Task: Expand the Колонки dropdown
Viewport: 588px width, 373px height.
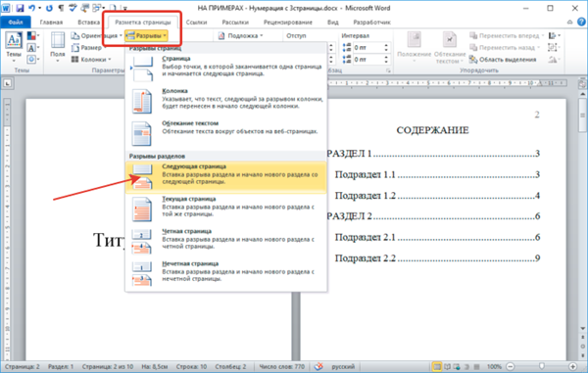Action: coord(91,59)
